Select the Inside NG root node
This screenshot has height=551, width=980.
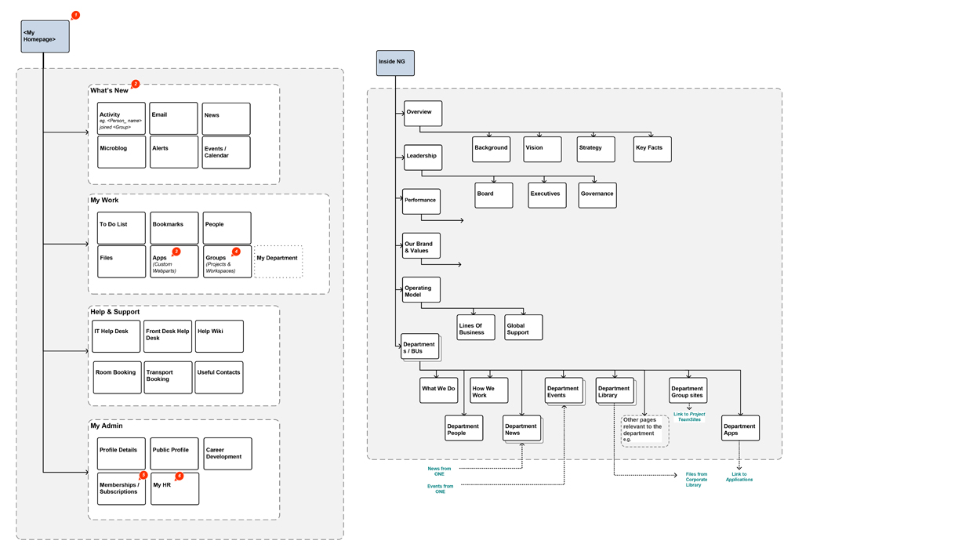pyautogui.click(x=395, y=63)
